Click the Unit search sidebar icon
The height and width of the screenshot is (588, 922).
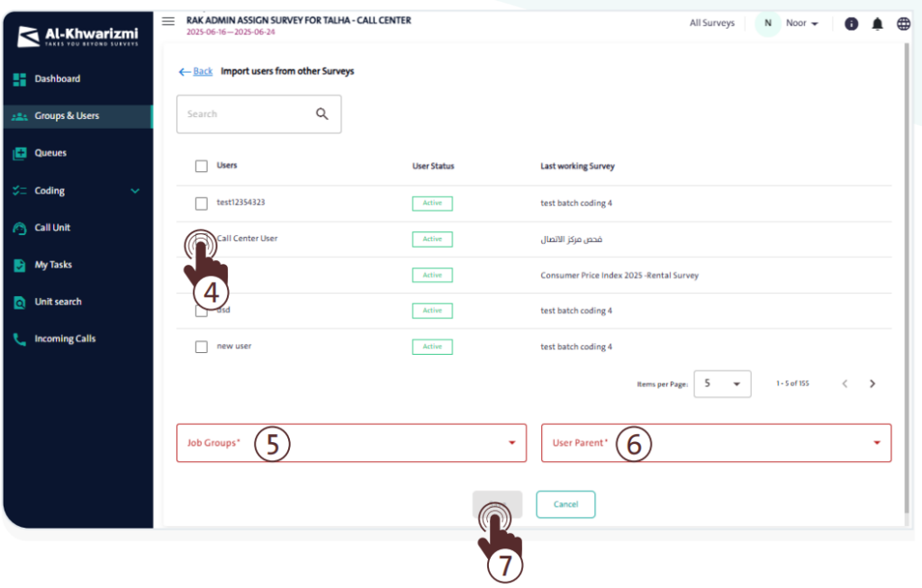pos(20,303)
